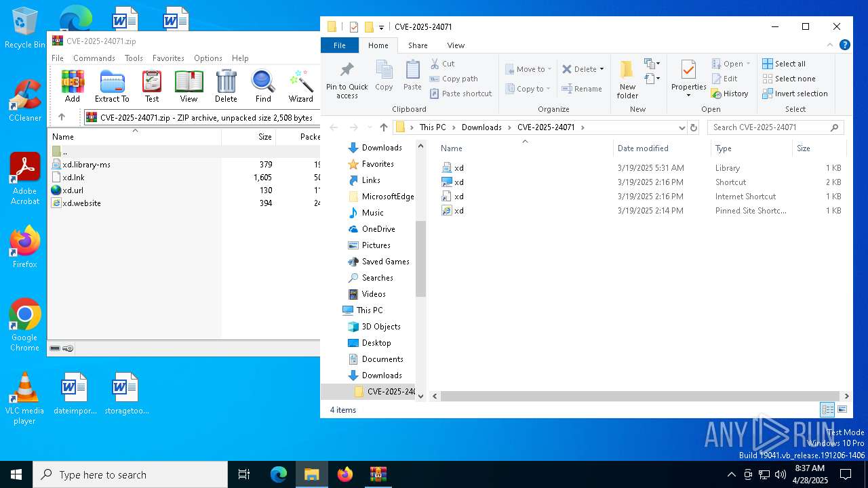Go up one level in WinRAR
The height and width of the screenshot is (488, 868).
coord(62,117)
